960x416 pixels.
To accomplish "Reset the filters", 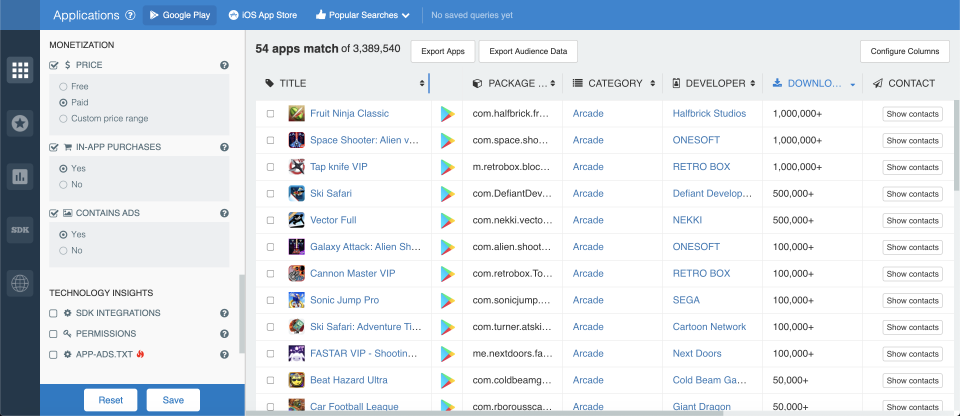I will pyautogui.click(x=111, y=400).
